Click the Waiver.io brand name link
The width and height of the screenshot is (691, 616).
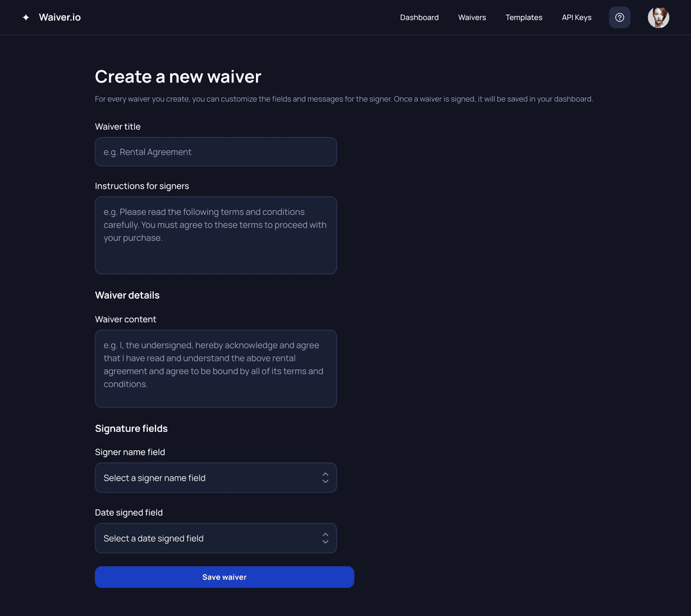60,17
